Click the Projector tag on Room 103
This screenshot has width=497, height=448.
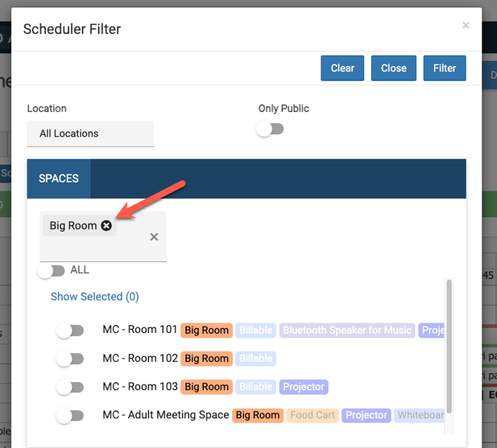303,387
